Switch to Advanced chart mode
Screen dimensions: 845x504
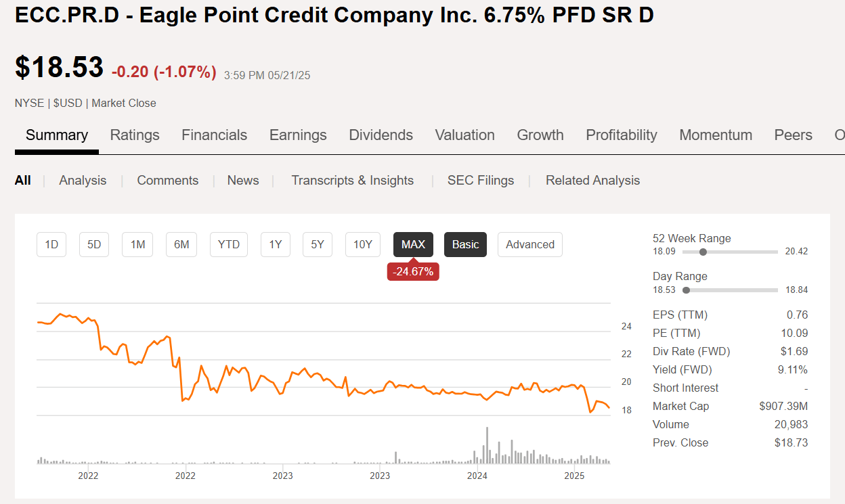click(x=529, y=244)
